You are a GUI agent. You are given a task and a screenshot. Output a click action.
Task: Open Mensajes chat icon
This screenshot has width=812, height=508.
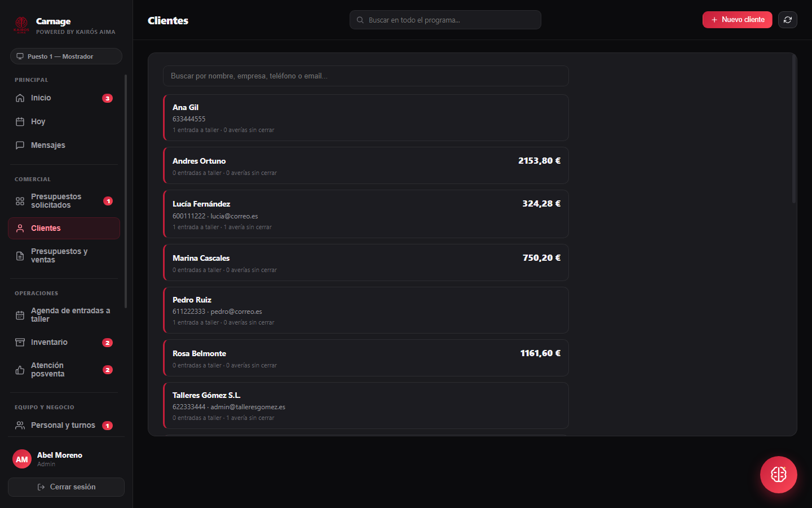pyautogui.click(x=20, y=146)
